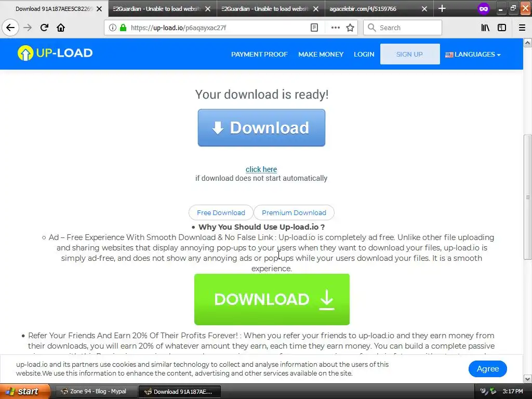Open the hamburger application menu

pyautogui.click(x=522, y=28)
